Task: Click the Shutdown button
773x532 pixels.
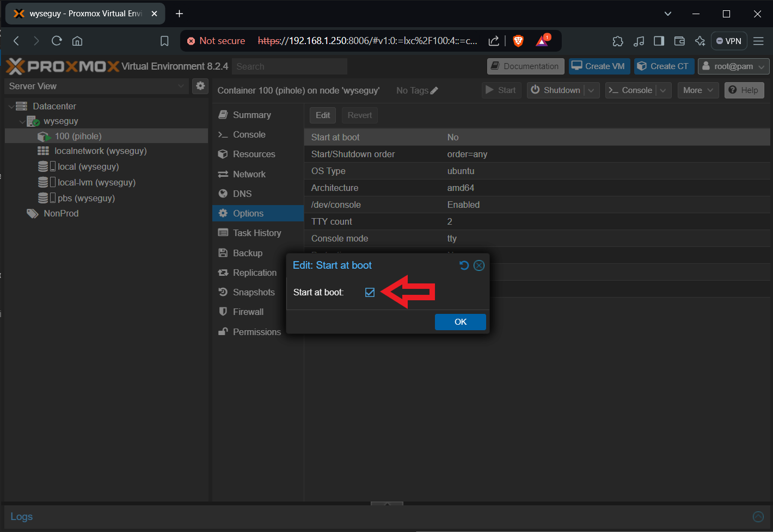Action: (x=556, y=90)
